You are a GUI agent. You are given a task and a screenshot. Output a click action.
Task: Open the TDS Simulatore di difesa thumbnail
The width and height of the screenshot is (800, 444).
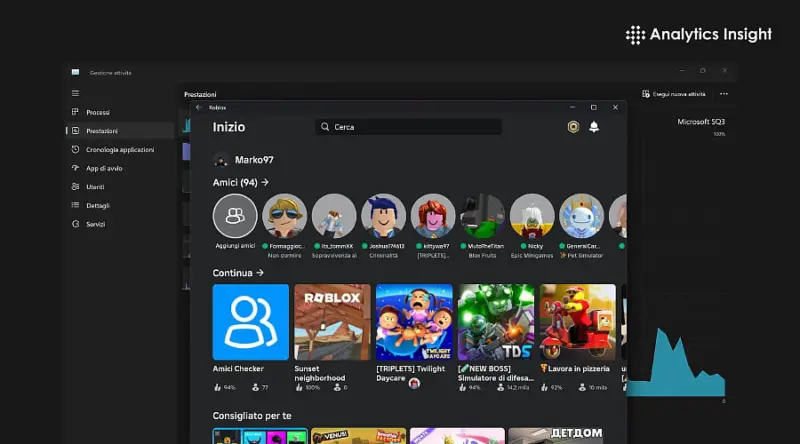pos(496,322)
